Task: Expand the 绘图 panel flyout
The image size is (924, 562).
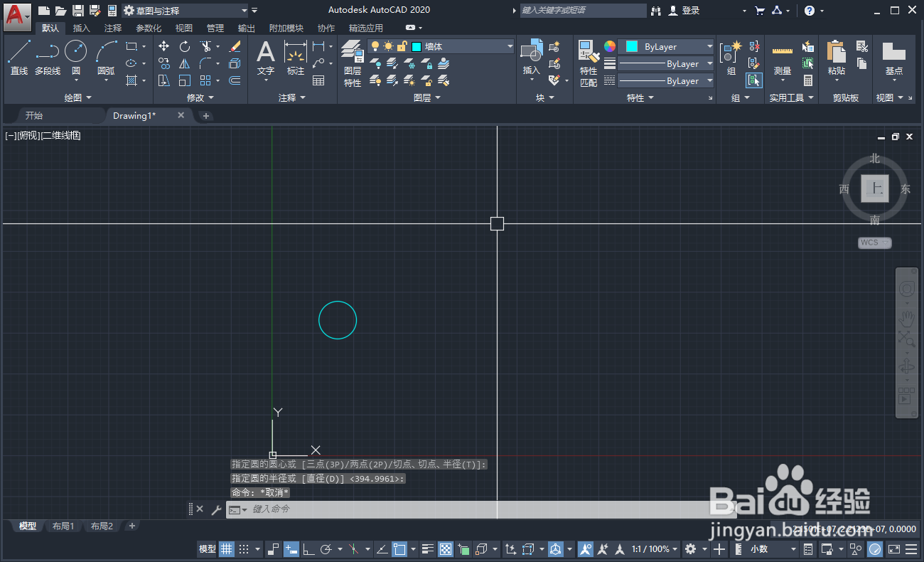Action: tap(78, 98)
